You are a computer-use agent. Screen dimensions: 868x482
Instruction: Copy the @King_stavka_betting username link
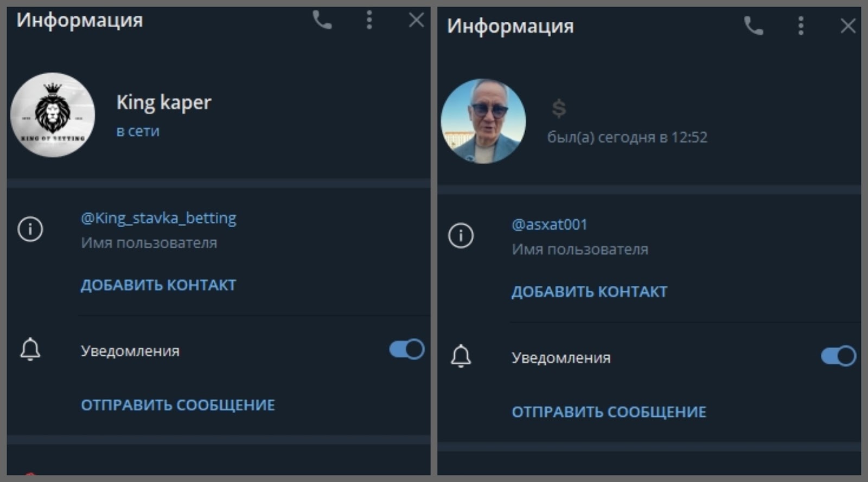158,218
